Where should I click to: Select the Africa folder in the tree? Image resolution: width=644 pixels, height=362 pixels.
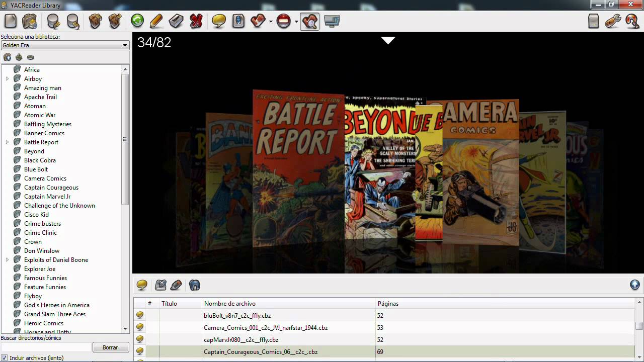tap(32, 70)
